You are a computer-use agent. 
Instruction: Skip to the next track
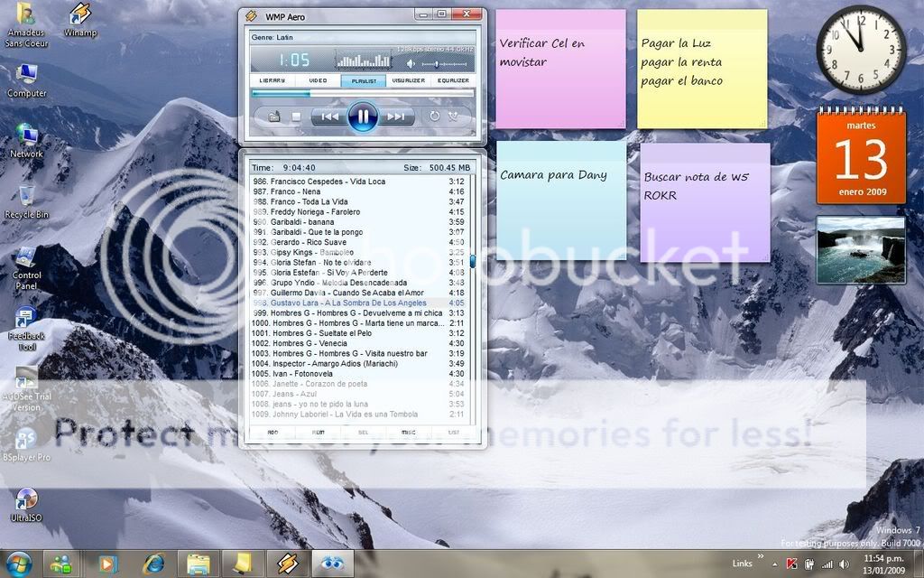(396, 117)
